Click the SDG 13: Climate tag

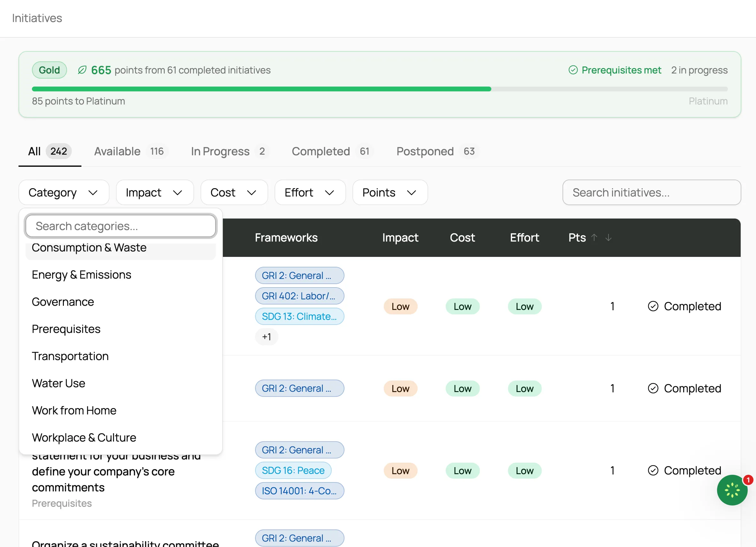point(299,316)
